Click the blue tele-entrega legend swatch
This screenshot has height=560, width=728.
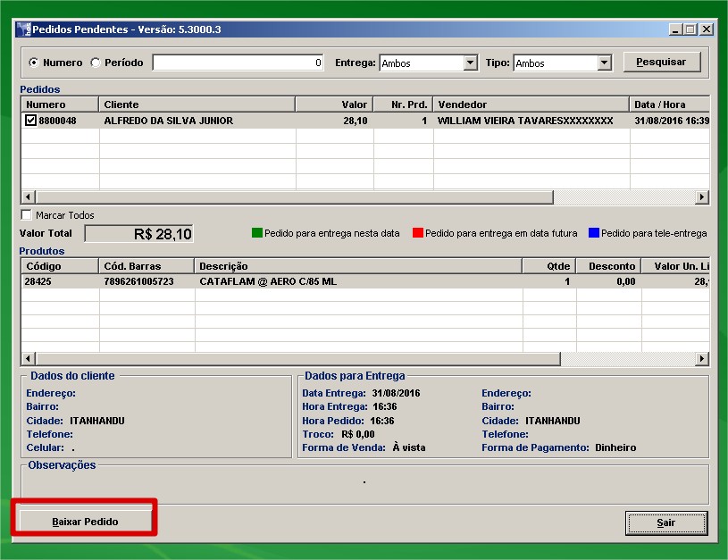[593, 233]
